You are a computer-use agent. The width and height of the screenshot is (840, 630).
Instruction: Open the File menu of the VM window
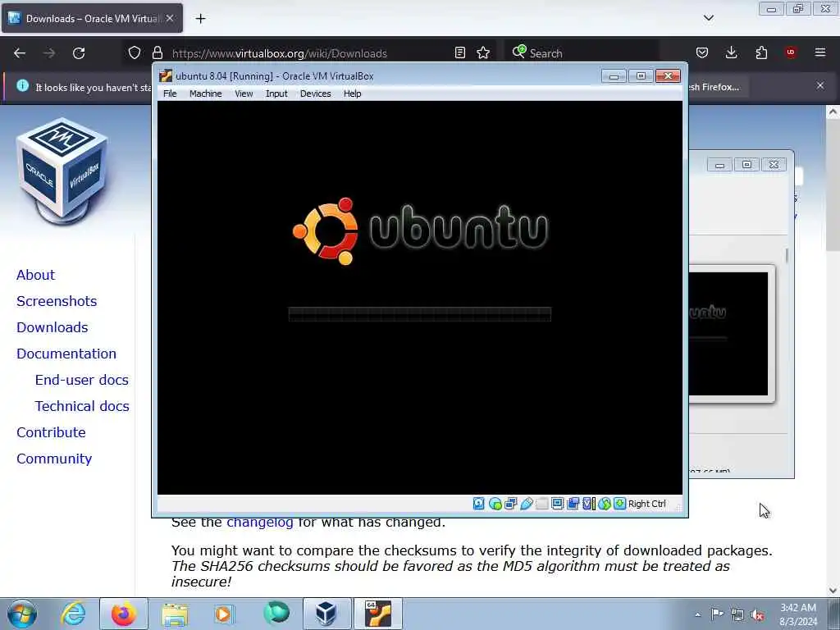tap(170, 94)
